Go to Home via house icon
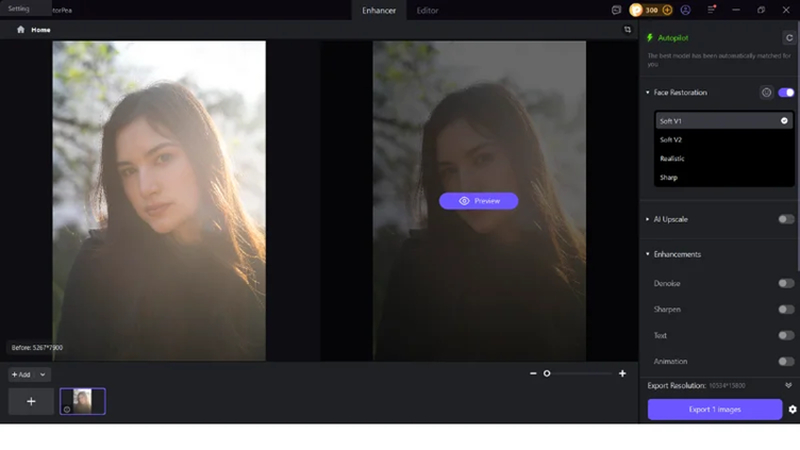Image resolution: width=800 pixels, height=450 pixels. pyautogui.click(x=20, y=30)
